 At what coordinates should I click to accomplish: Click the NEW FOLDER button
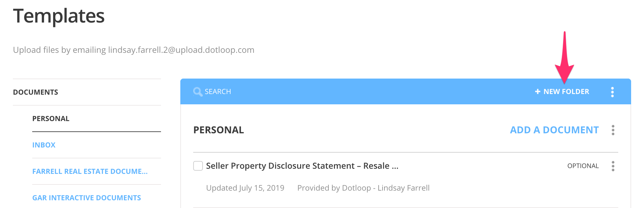[x=567, y=91]
